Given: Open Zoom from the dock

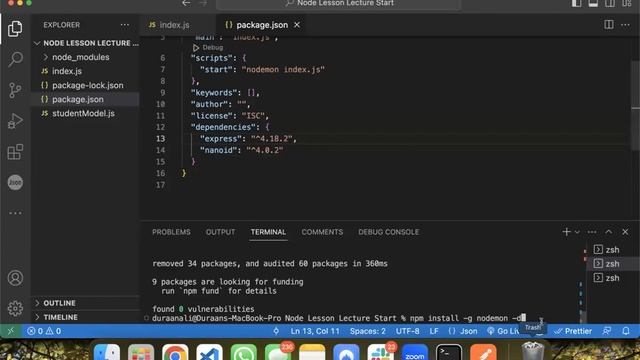Looking at the screenshot, I should (415, 353).
